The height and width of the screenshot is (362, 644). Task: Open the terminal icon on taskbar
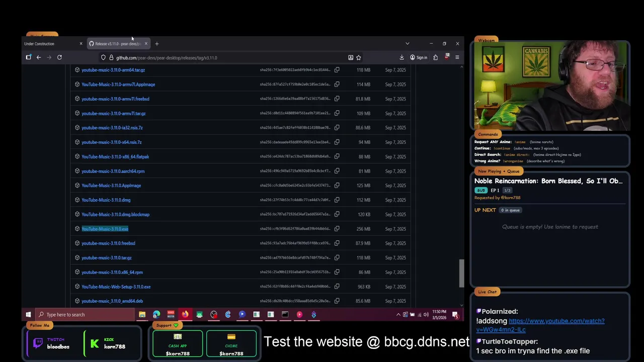285,315
